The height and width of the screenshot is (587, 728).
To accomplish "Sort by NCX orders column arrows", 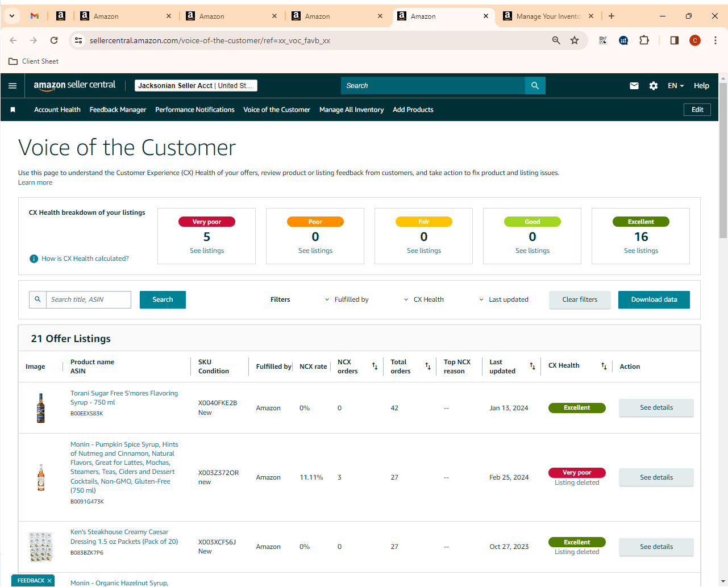I will click(x=375, y=367).
